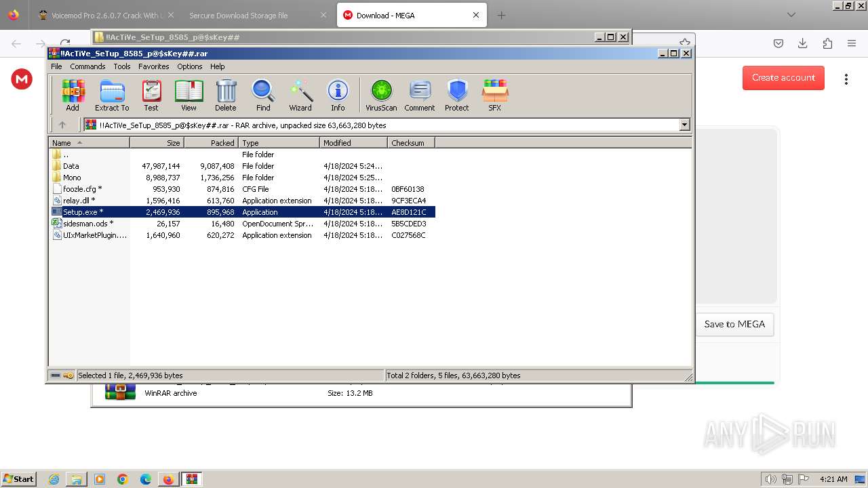Click the WinRAR taskbar button
This screenshot has height=488, width=868.
coord(192,479)
